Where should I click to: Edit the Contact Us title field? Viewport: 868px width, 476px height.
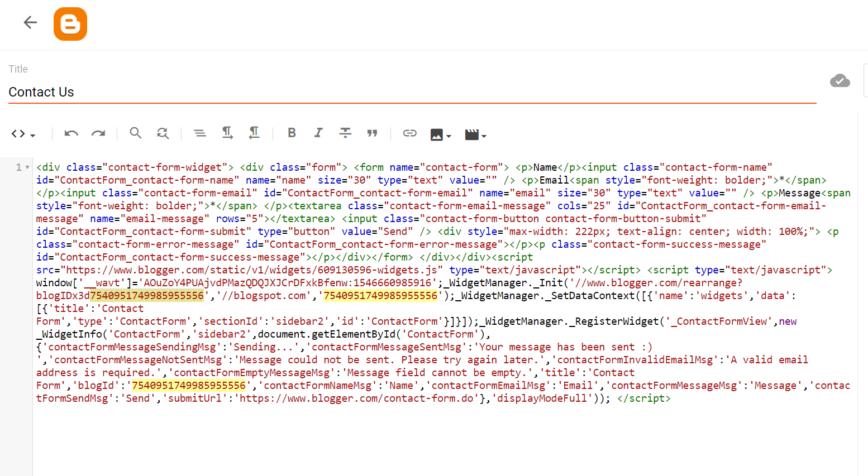pyautogui.click(x=412, y=92)
